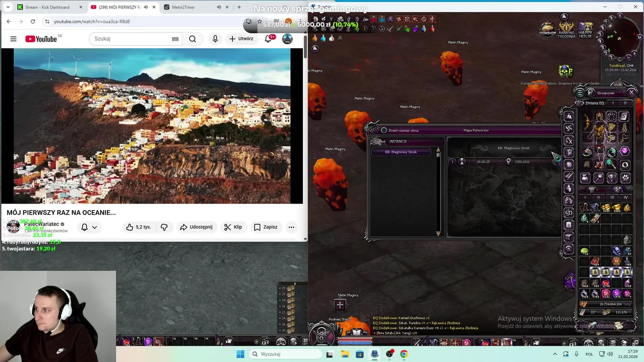Open the YouTube hamburger guide menu

pos(14,39)
